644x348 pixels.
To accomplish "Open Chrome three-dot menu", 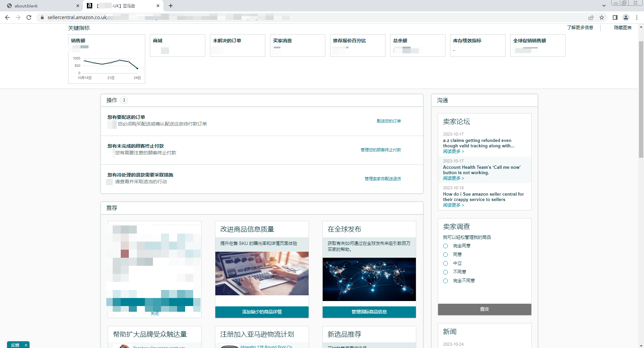I will pos(637,17).
